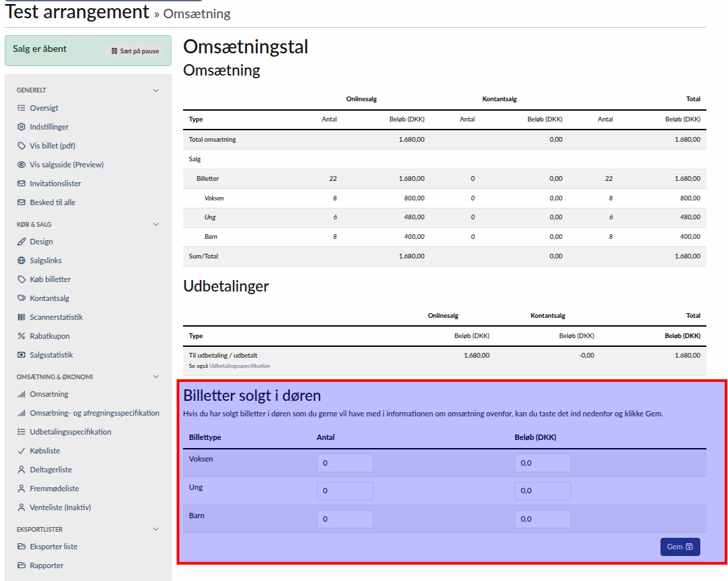Click the Rabatkupon percent icon
Screen dimensions: 728x581
click(x=22, y=336)
